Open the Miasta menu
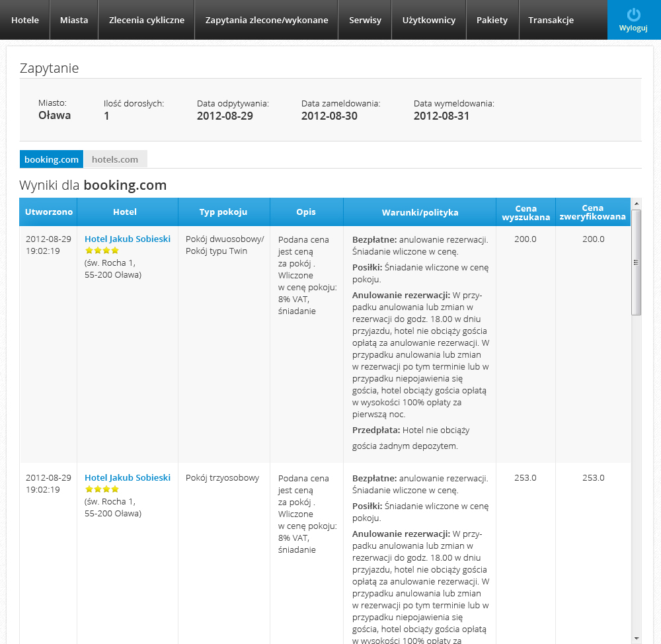 pos(74,20)
